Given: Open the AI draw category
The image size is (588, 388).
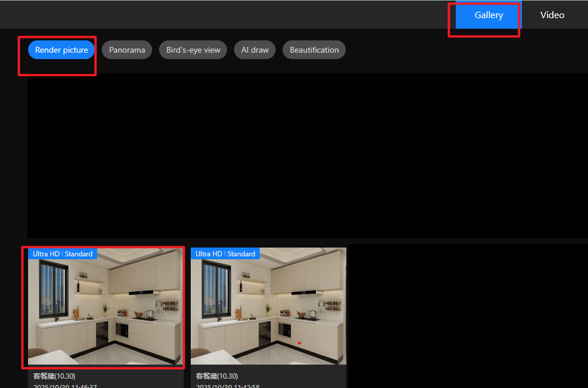Looking at the screenshot, I should point(255,50).
